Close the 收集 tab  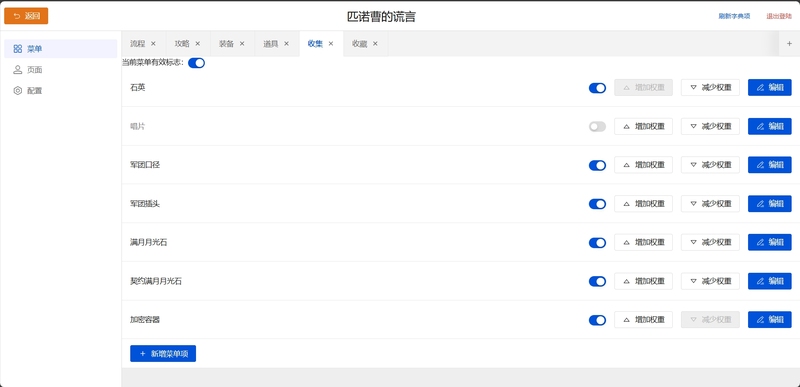pyautogui.click(x=331, y=44)
